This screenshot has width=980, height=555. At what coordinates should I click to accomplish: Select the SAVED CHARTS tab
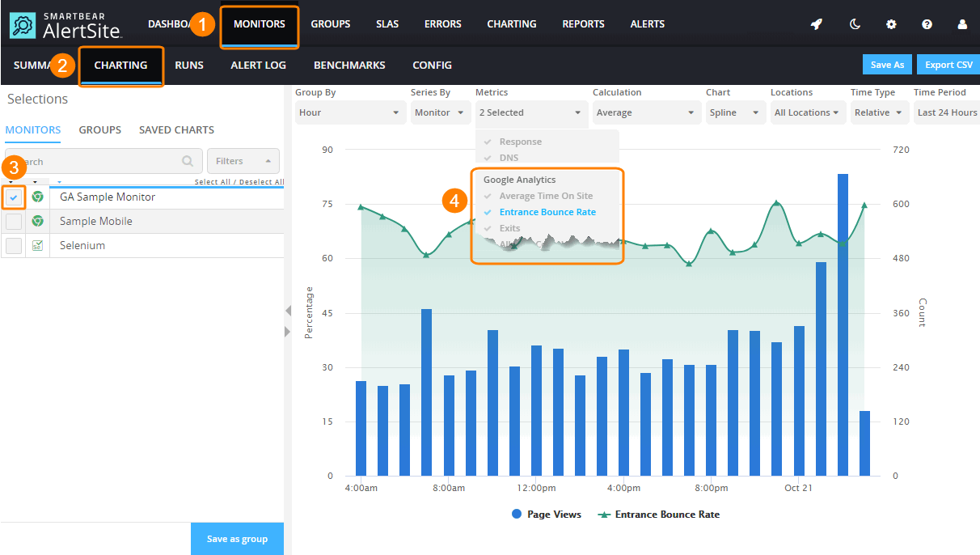177,129
